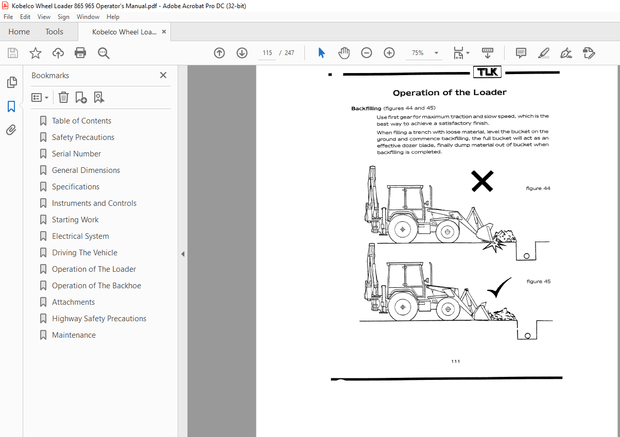This screenshot has width=620, height=437.
Task: Click the page number input field
Action: [267, 53]
